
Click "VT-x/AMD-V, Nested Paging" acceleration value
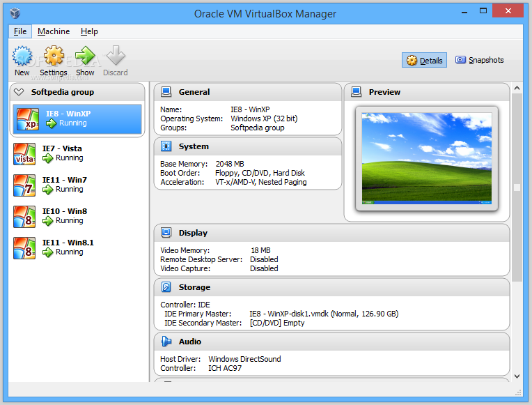pyautogui.click(x=260, y=182)
